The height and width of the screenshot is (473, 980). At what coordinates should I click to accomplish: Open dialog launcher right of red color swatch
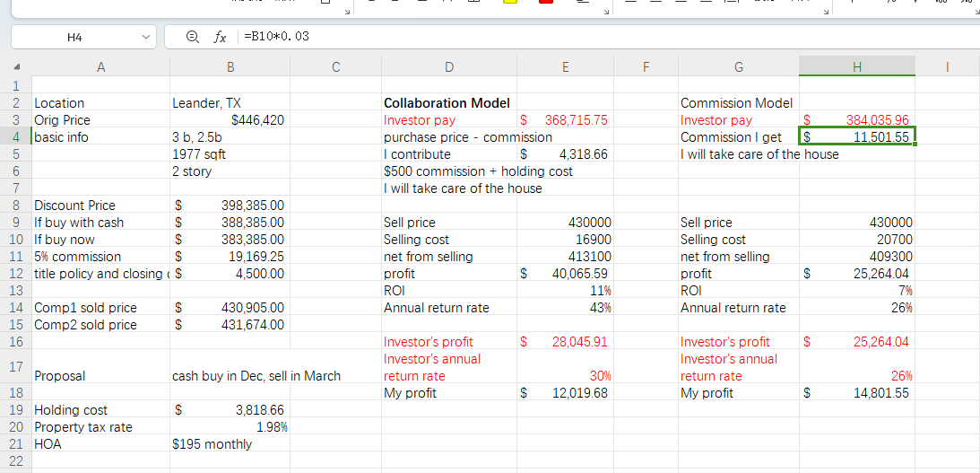coord(607,11)
